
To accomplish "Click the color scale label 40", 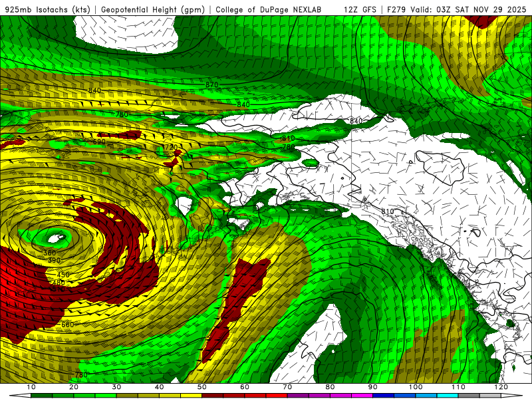I will pyautogui.click(x=159, y=387).
